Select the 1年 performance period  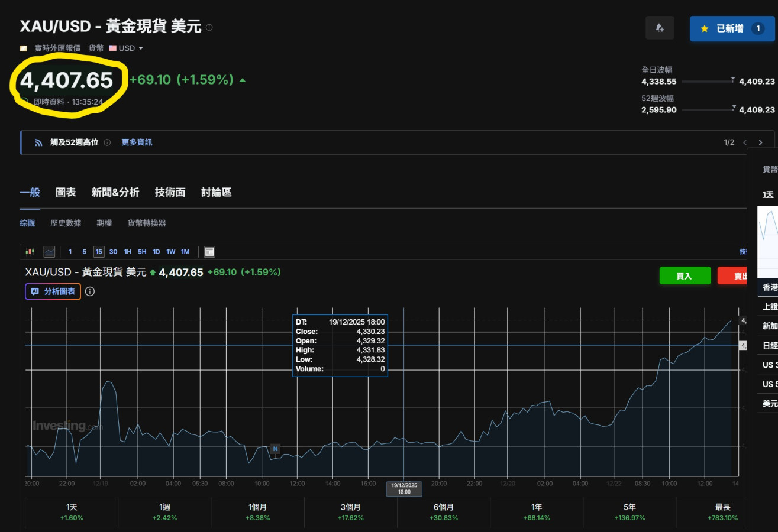(537, 512)
